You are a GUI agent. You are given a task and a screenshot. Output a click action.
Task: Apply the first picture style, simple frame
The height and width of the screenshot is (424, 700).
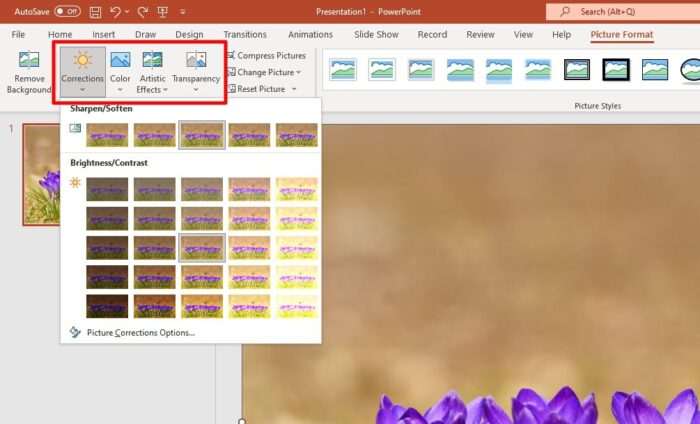(x=343, y=70)
